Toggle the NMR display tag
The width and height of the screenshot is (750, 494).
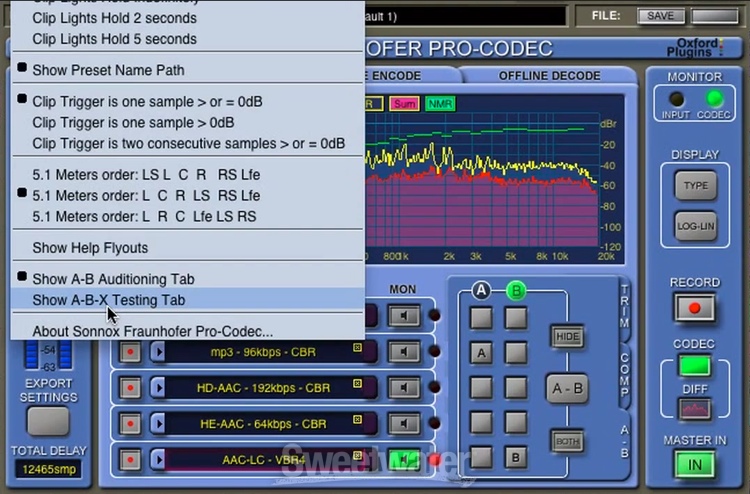pyautogui.click(x=440, y=104)
